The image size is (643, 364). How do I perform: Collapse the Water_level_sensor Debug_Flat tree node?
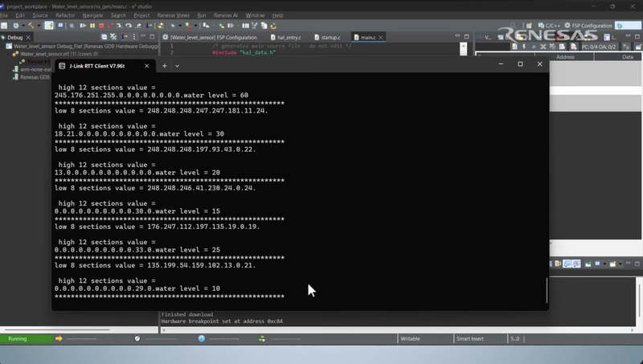point(2,47)
